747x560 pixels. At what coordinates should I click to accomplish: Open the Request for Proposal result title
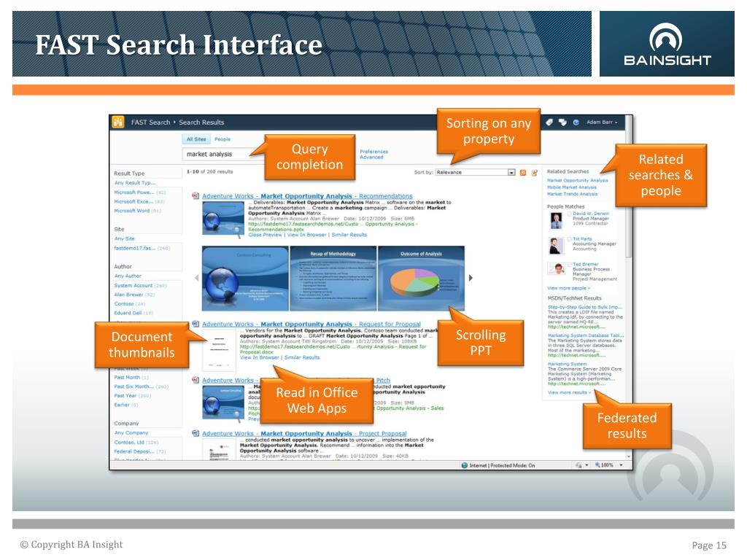coord(311,324)
